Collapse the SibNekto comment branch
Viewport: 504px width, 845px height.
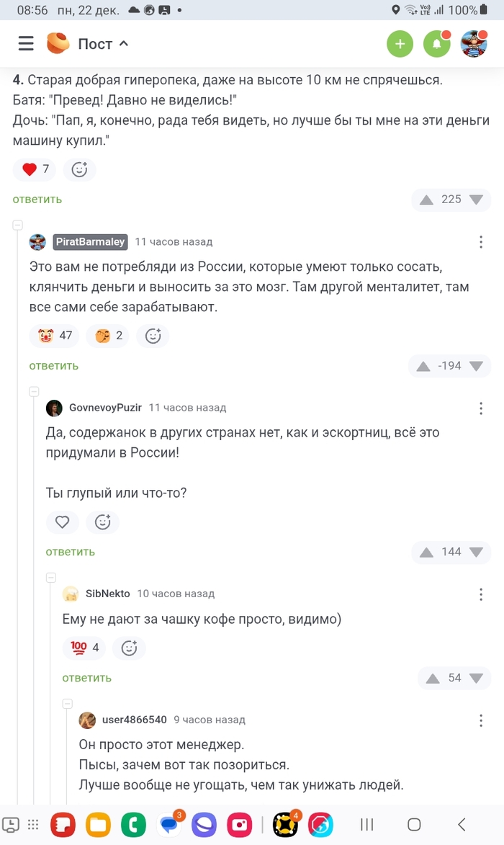tap(50, 578)
